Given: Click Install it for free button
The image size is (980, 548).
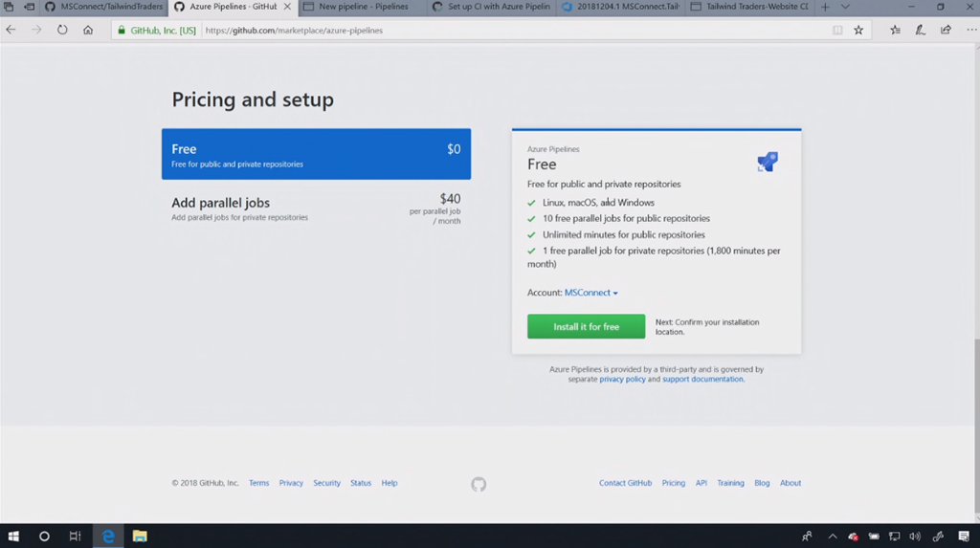Looking at the screenshot, I should coord(587,326).
